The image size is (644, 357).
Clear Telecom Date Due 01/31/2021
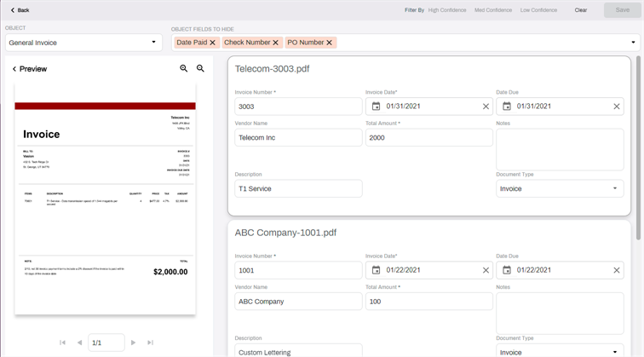coord(617,107)
